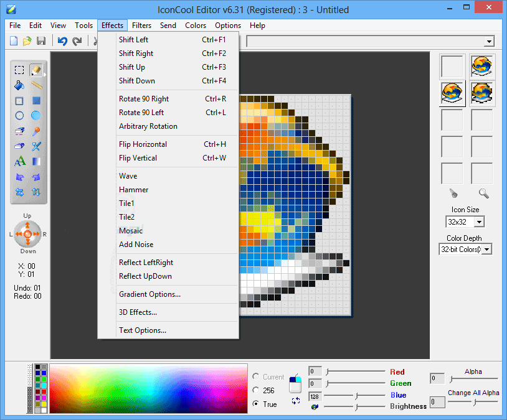This screenshot has width=507, height=420.
Task: Click the Save floppy disk icon
Action: click(41, 41)
